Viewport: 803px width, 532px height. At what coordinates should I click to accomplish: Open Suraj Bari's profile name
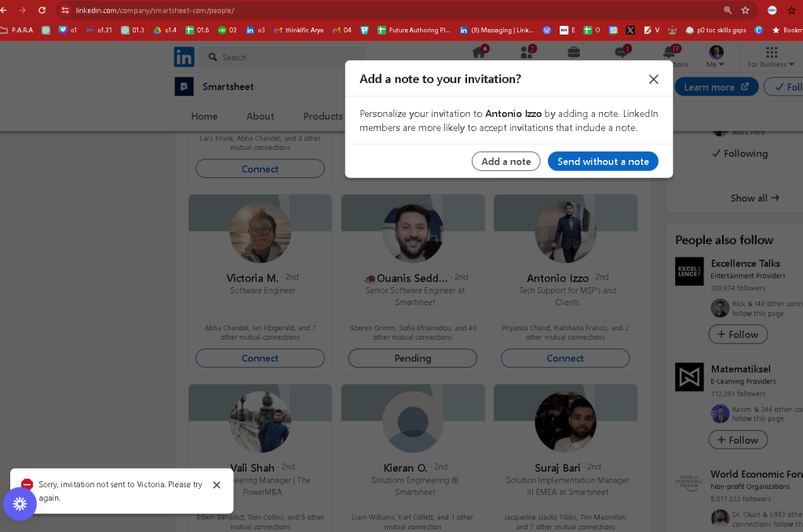[557, 468]
